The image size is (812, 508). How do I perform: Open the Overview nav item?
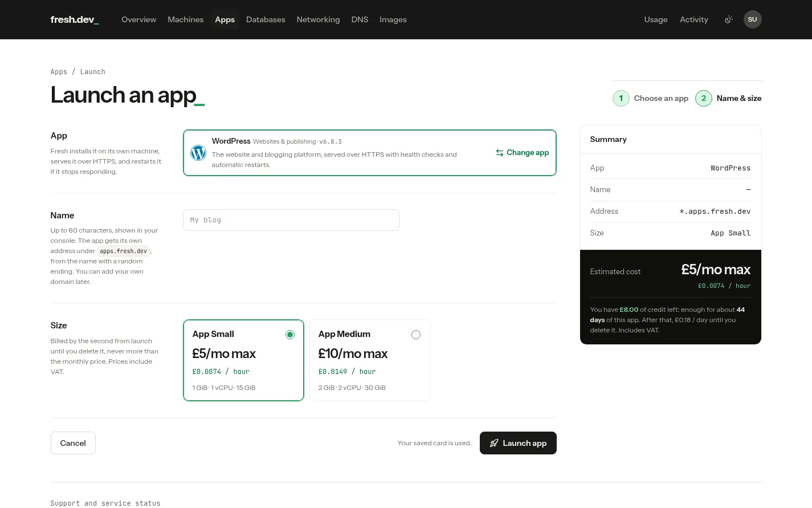pyautogui.click(x=138, y=19)
